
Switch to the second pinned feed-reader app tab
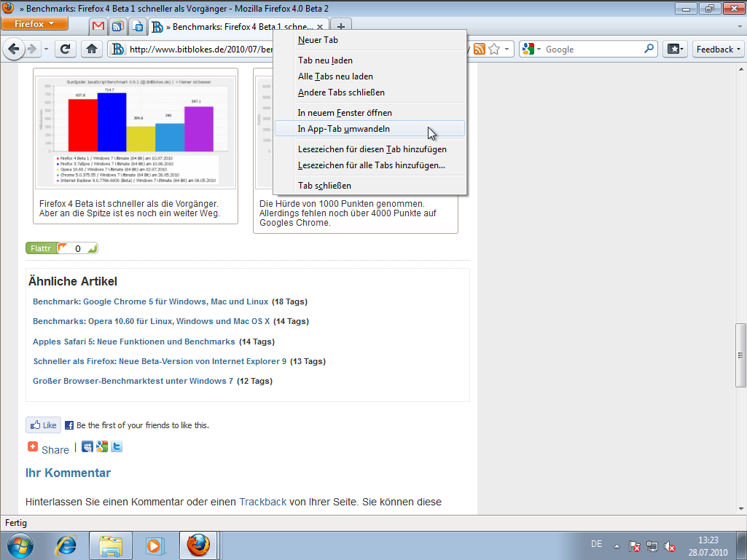[x=117, y=26]
